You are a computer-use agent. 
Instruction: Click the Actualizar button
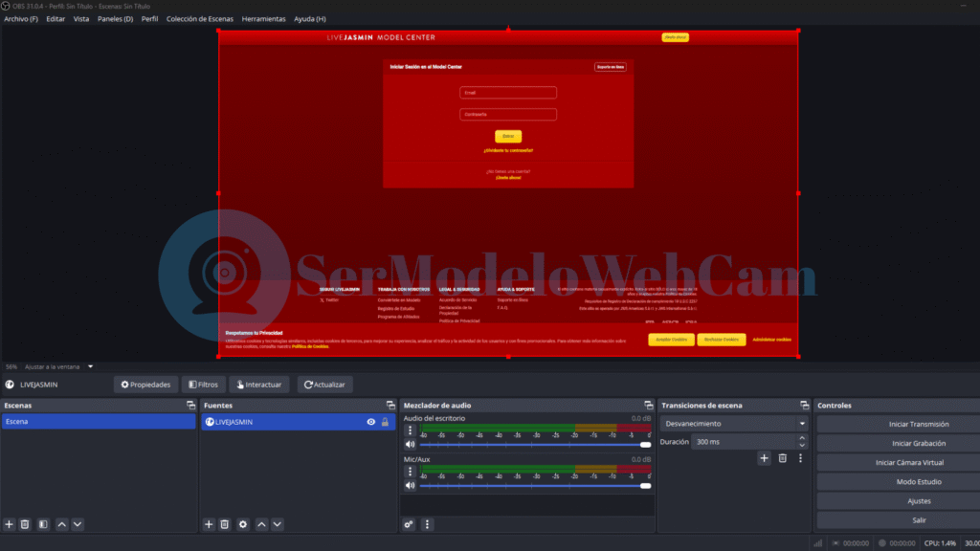tap(324, 385)
